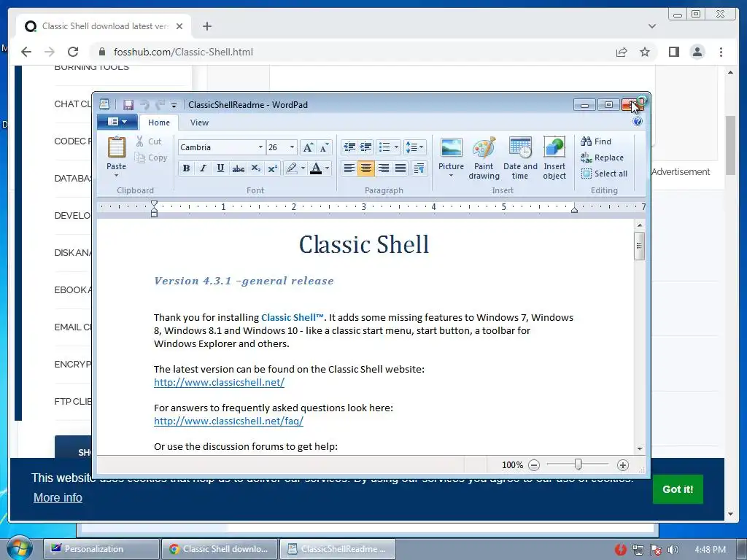This screenshot has height=560, width=747.
Task: Click the zoom in plus button
Action: (623, 465)
